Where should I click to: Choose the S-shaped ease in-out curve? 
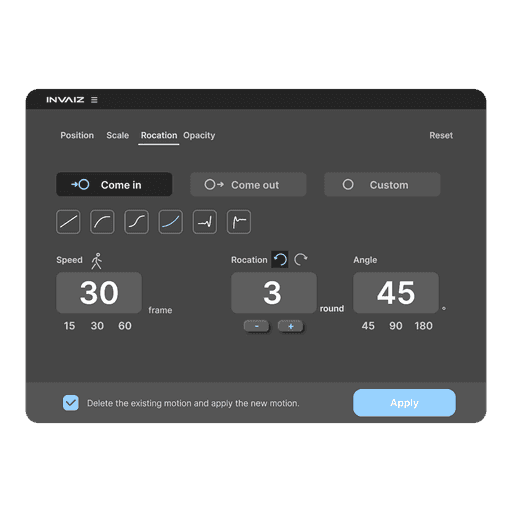pos(136,222)
